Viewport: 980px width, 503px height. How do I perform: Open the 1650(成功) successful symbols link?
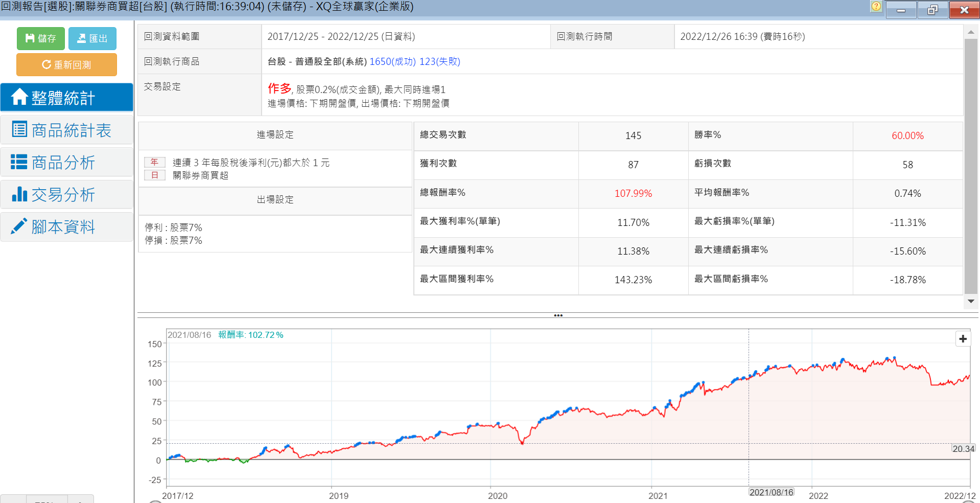(x=392, y=62)
